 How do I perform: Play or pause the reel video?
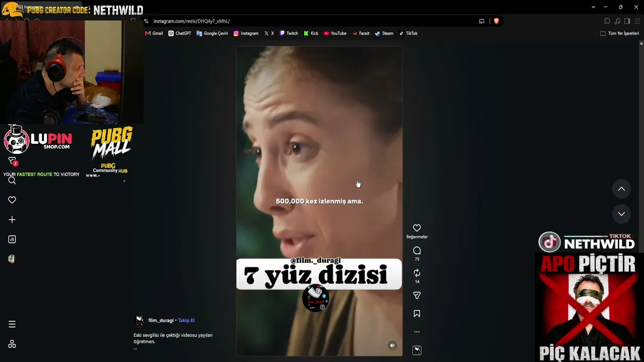(319, 201)
